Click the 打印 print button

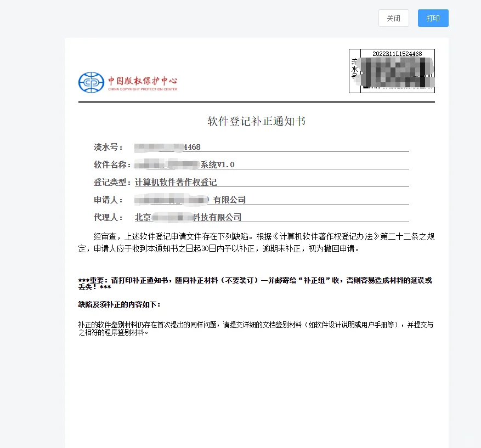tap(433, 18)
